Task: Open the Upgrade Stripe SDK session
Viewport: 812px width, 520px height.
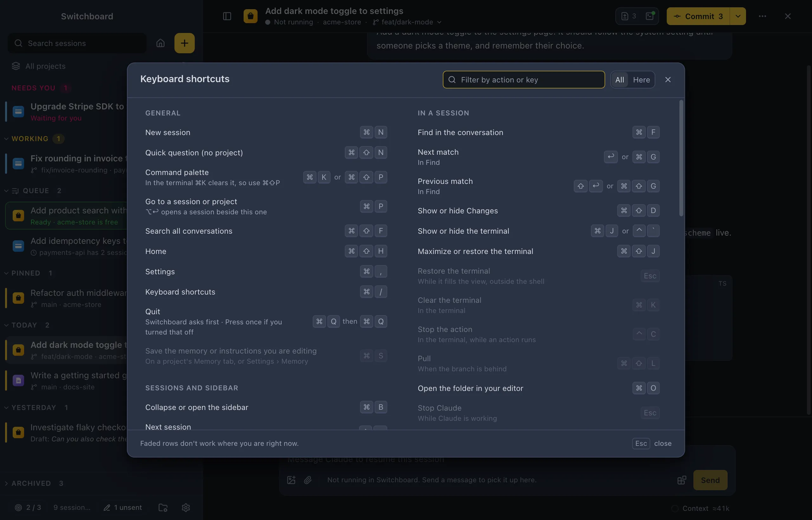Action: (66, 112)
